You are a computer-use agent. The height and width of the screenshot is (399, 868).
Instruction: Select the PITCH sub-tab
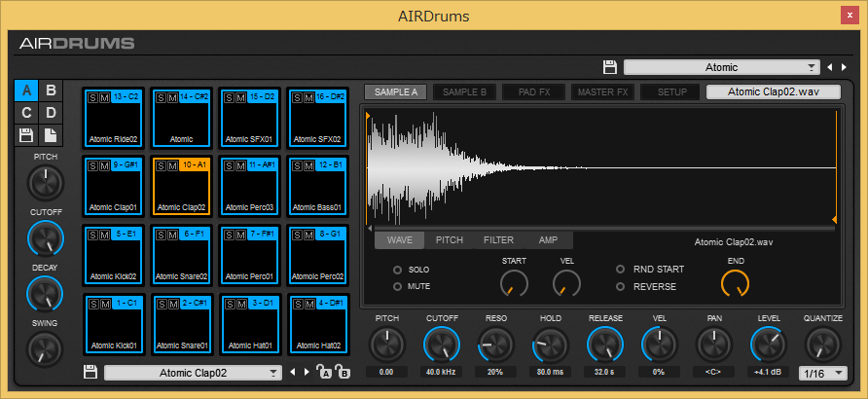pos(449,240)
